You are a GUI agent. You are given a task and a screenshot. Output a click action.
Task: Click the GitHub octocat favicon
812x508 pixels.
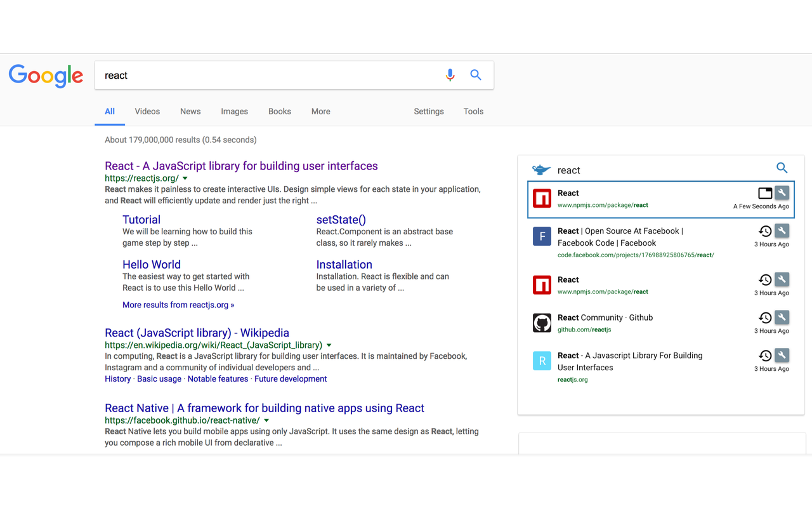(542, 323)
